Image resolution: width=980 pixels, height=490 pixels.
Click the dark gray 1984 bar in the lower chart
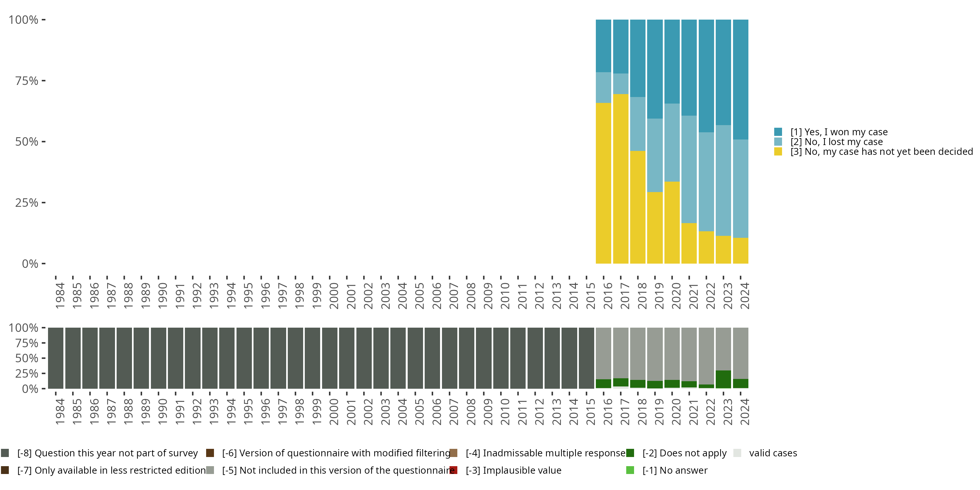coord(56,358)
